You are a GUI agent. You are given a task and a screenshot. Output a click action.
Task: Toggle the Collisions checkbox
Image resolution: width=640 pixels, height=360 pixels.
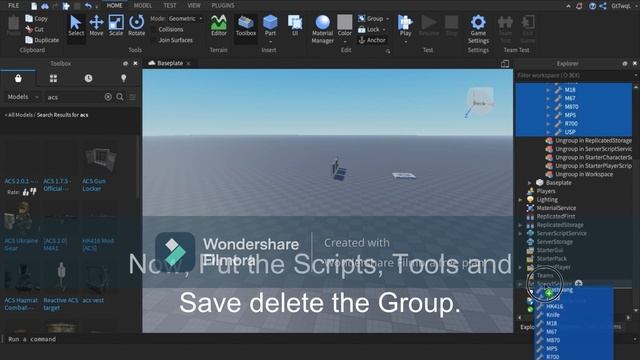(x=154, y=29)
